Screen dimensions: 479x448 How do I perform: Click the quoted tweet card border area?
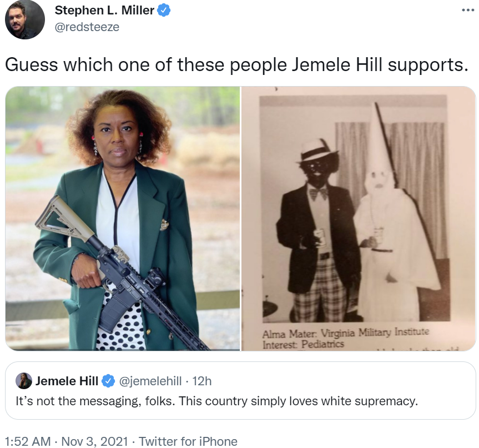click(x=240, y=391)
